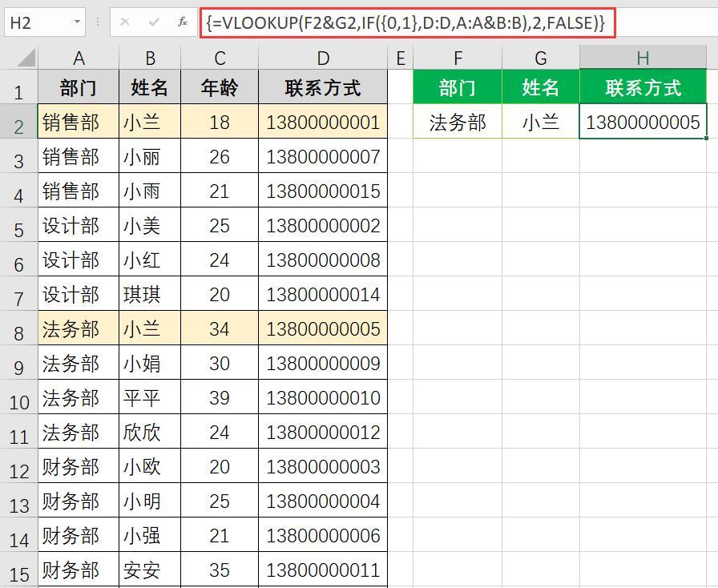Open the Name Box dropdown arrow
The height and width of the screenshot is (588, 718).
[77, 22]
